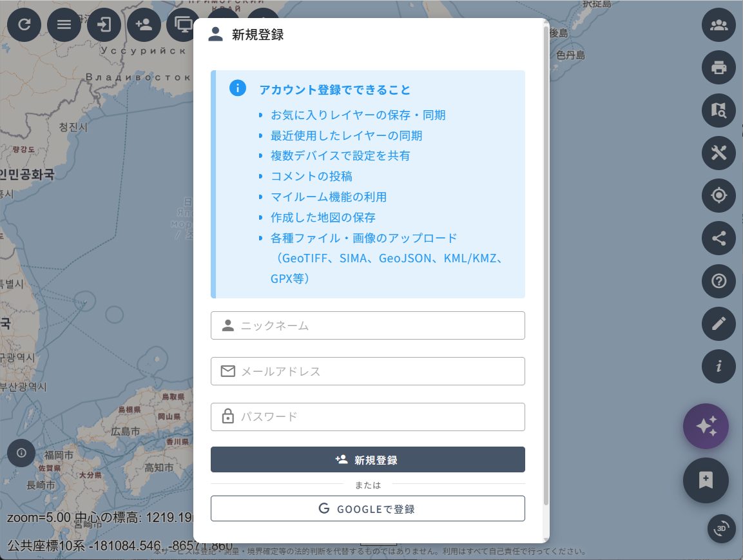Viewport: 743px width, 560px height.
Task: Click the pencil draw icon
Action: pos(718,323)
